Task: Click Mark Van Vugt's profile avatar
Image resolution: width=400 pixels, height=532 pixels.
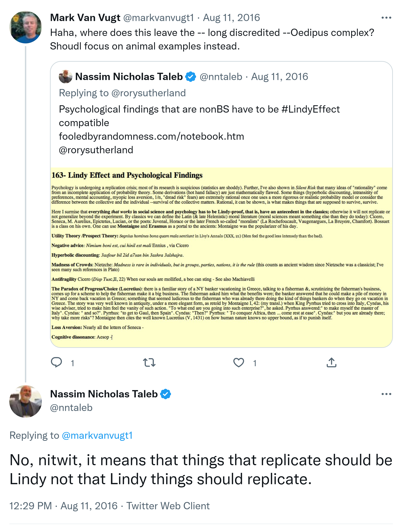Action: [x=25, y=27]
